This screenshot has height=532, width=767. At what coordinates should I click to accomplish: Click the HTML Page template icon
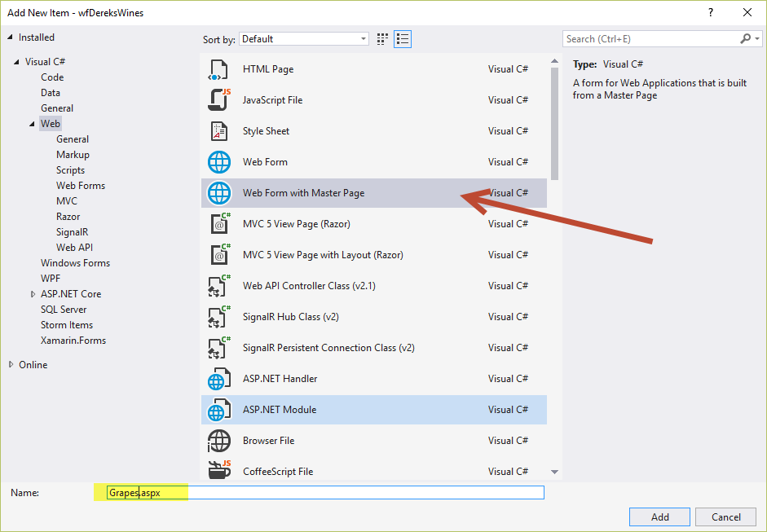[218, 69]
